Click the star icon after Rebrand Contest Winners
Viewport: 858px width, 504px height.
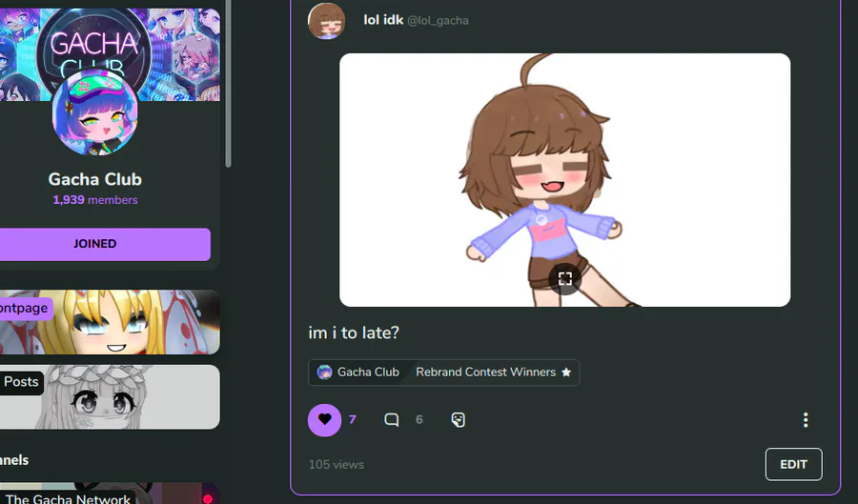566,373
